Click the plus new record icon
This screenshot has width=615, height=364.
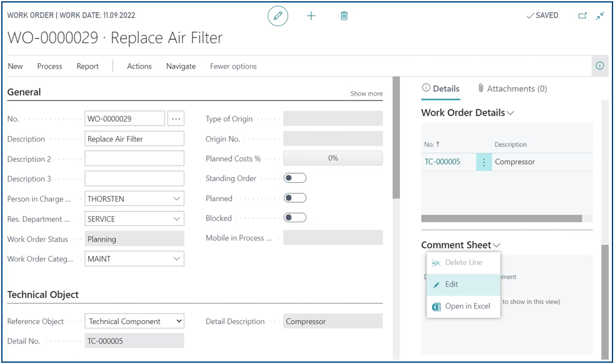click(x=311, y=16)
